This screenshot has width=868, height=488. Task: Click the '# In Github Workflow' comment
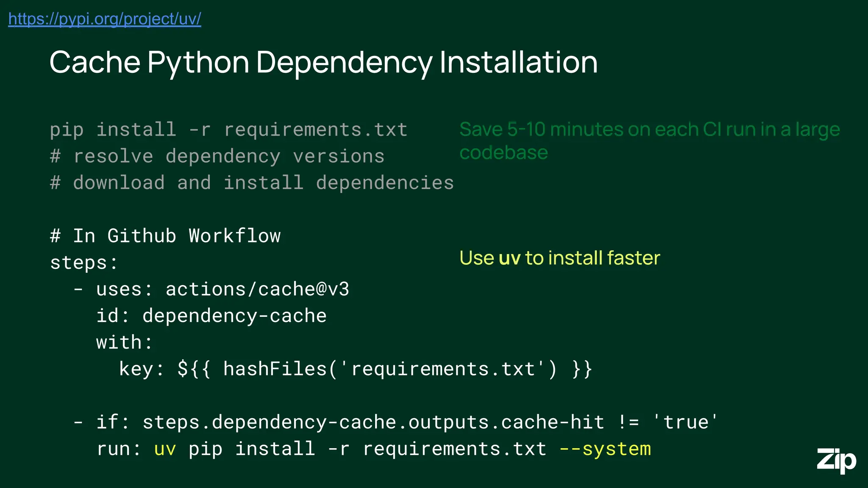click(x=165, y=236)
